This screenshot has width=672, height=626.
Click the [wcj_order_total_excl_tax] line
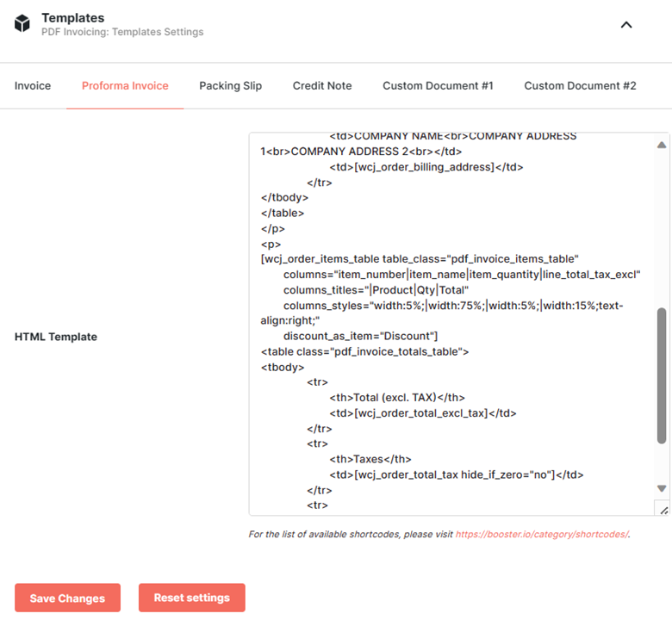[423, 413]
